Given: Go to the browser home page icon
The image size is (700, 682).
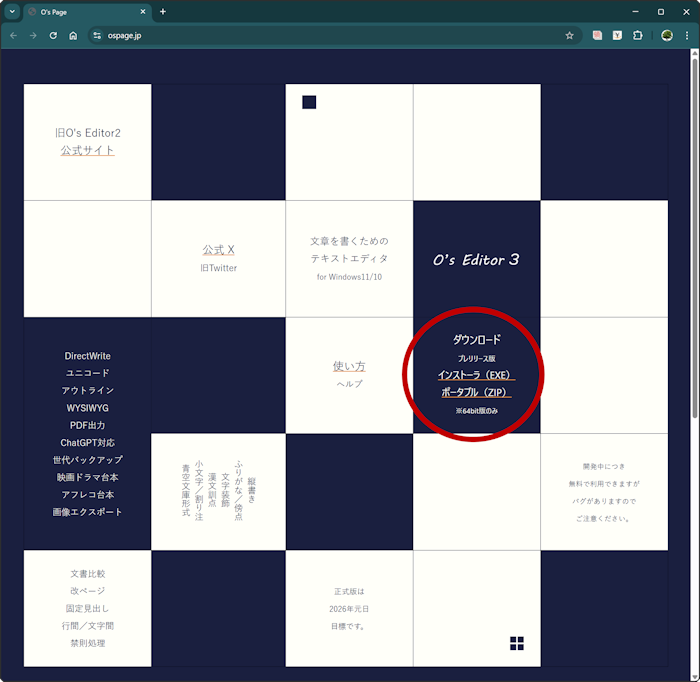Looking at the screenshot, I should tap(73, 35).
